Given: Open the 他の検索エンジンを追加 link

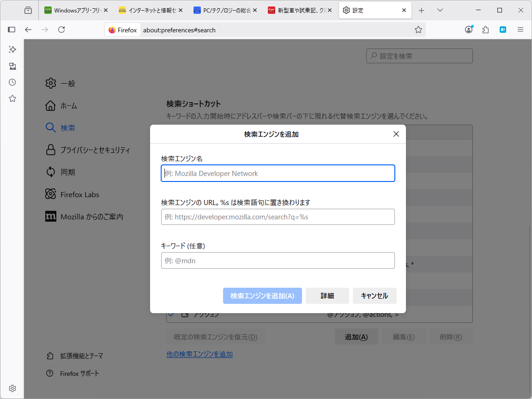Looking at the screenshot, I should click(x=199, y=354).
